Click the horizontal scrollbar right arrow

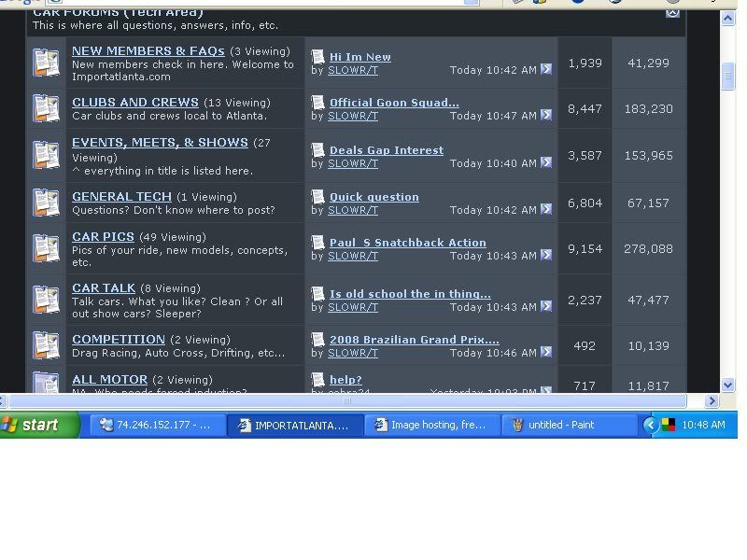712,401
